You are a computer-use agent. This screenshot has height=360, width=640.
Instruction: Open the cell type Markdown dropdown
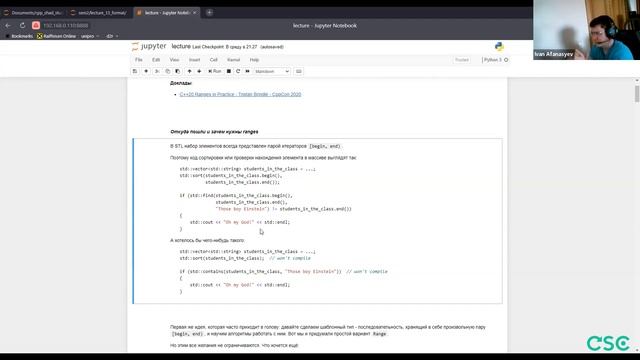coord(272,71)
